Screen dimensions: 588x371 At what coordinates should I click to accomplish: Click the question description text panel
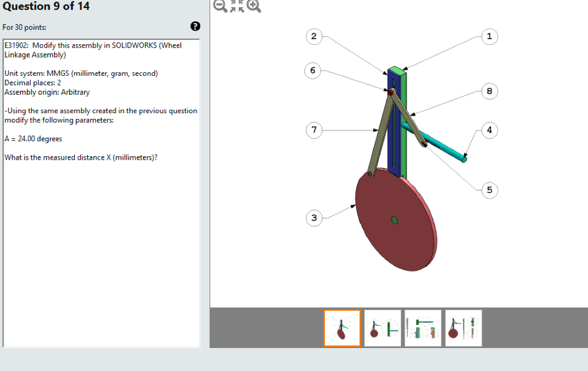tap(101, 115)
